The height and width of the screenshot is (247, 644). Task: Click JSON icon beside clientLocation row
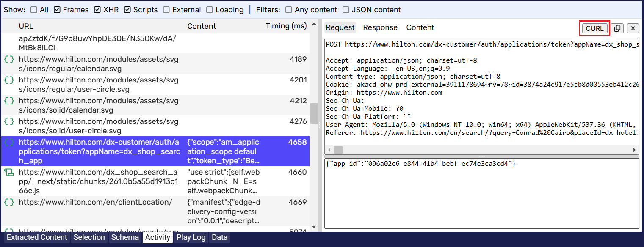(x=9, y=202)
